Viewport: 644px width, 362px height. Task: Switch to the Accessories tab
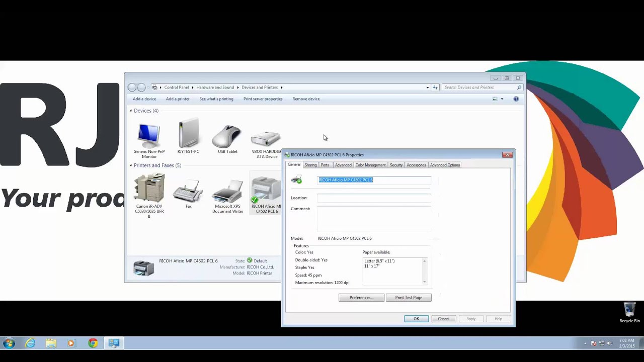[416, 165]
